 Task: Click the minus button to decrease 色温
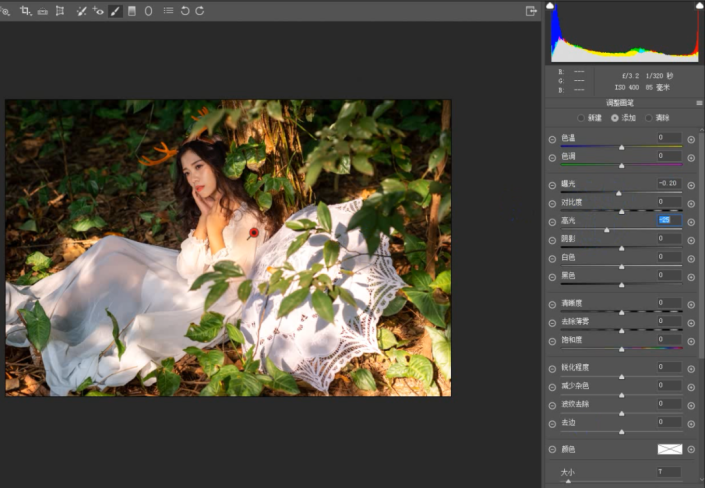pyautogui.click(x=552, y=139)
